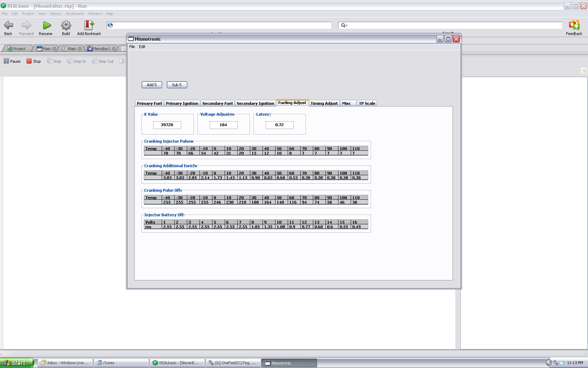Click the REALbasic search field
Screen dimensions: 588x368
coord(450,25)
